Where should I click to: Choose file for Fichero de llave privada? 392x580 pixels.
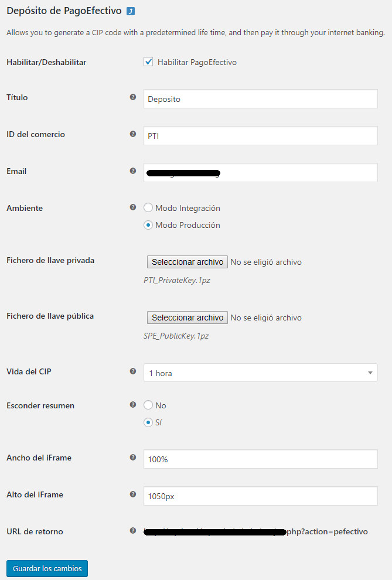[x=188, y=262]
